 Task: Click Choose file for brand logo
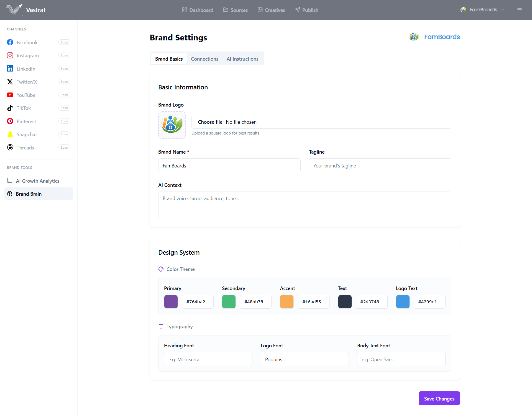pyautogui.click(x=210, y=122)
